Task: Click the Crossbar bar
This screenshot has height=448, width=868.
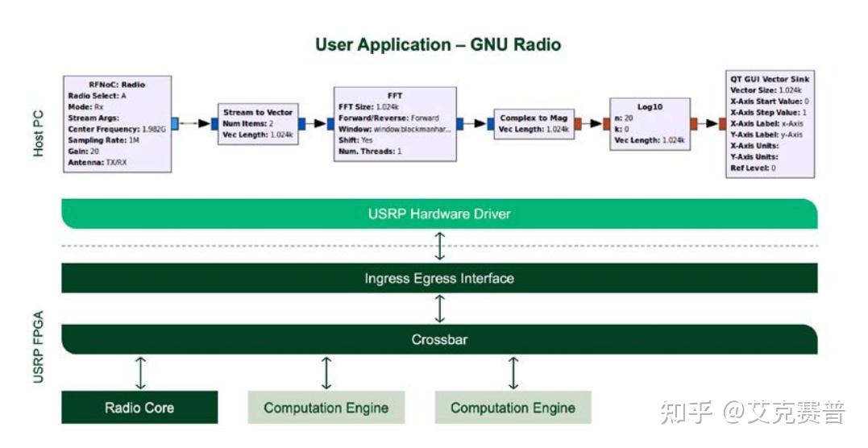Action: coord(439,339)
